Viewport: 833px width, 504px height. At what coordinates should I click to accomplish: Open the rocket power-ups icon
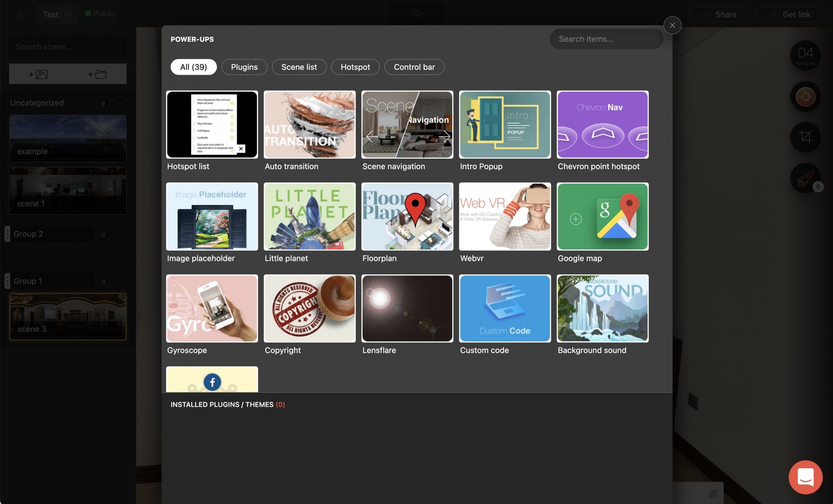[805, 178]
